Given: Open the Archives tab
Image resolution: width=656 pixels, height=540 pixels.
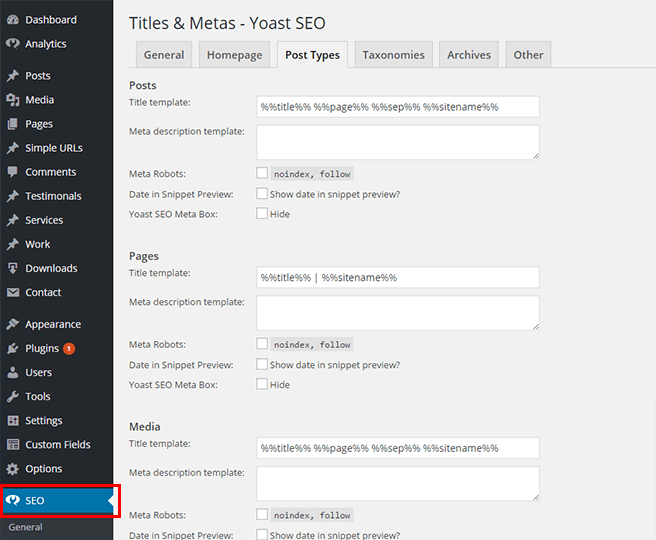Looking at the screenshot, I should pos(469,55).
